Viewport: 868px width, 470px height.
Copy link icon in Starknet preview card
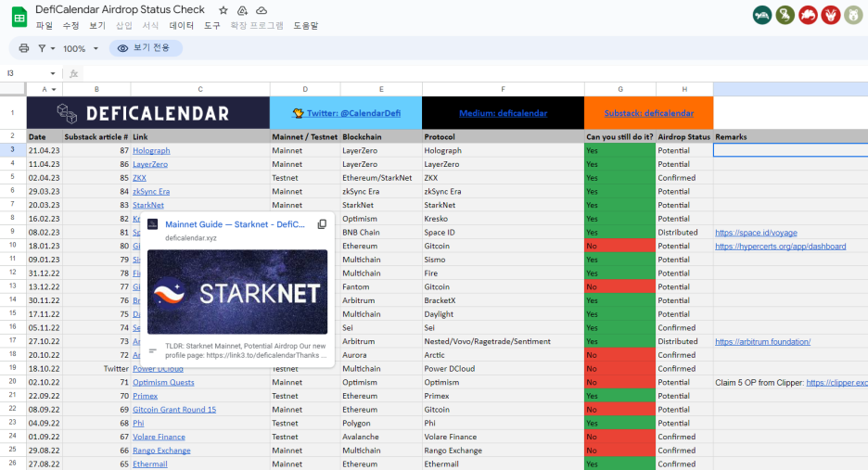(322, 224)
